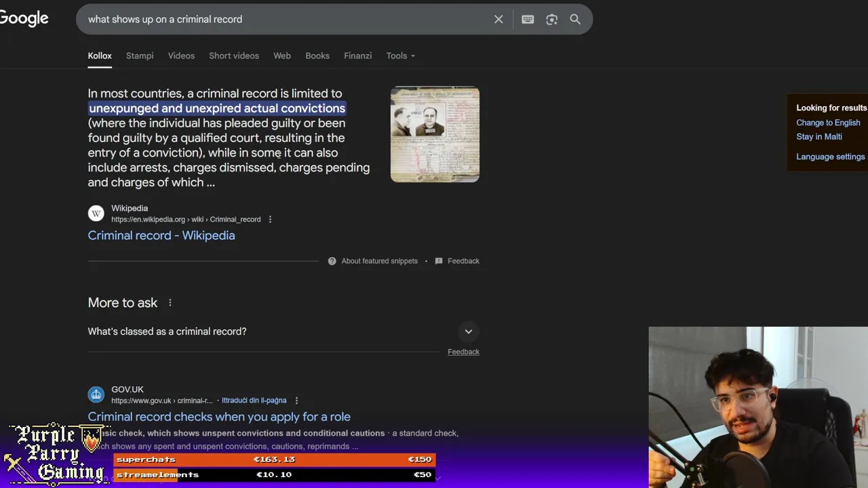
Task: Click the Wikipedia source name text
Action: tap(130, 208)
